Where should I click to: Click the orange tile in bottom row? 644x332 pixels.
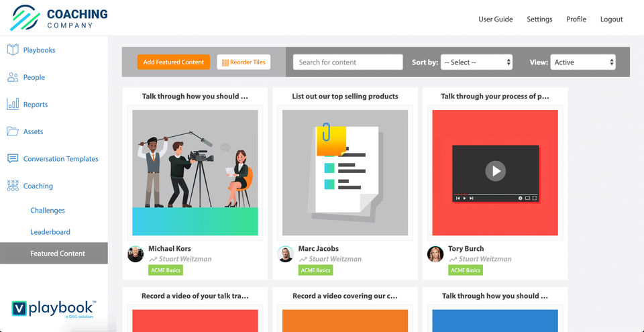(345, 321)
